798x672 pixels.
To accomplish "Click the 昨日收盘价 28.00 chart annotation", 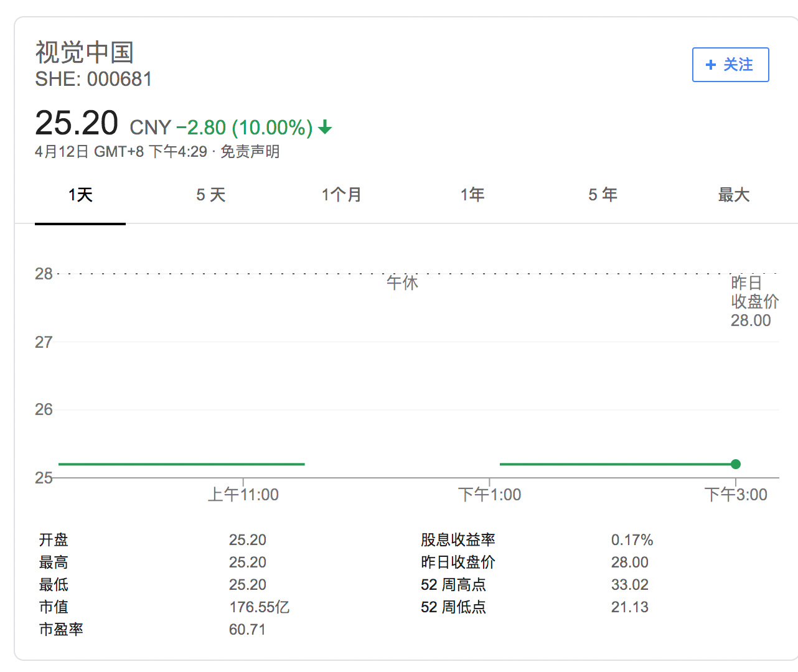I will [x=754, y=302].
